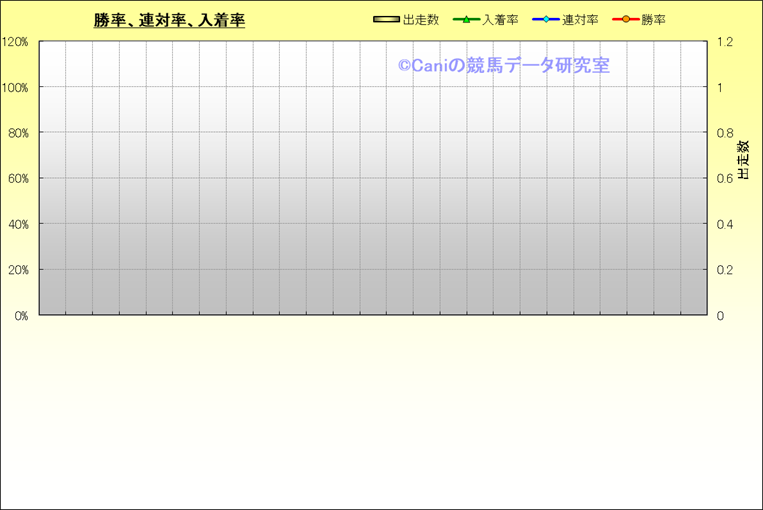Click the 20% left axis label
This screenshot has width=763, height=510.
click(18, 270)
